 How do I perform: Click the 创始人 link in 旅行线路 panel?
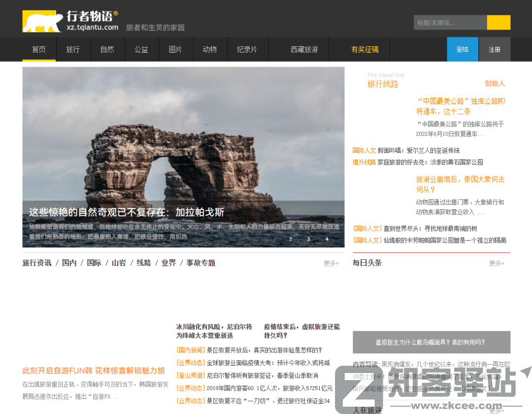(x=496, y=84)
